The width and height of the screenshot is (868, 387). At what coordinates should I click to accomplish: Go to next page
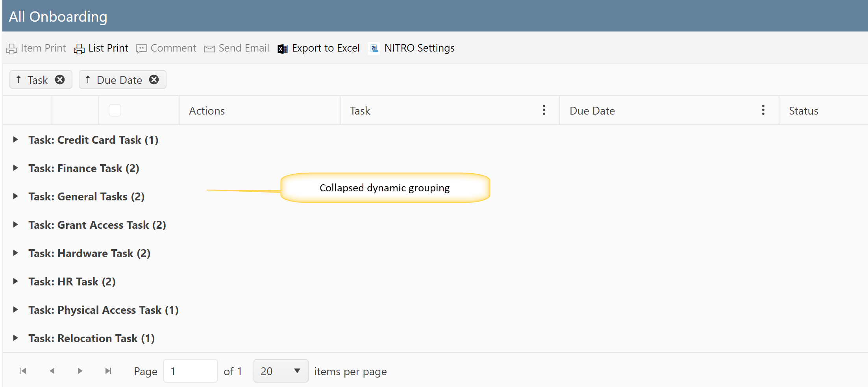click(x=80, y=371)
